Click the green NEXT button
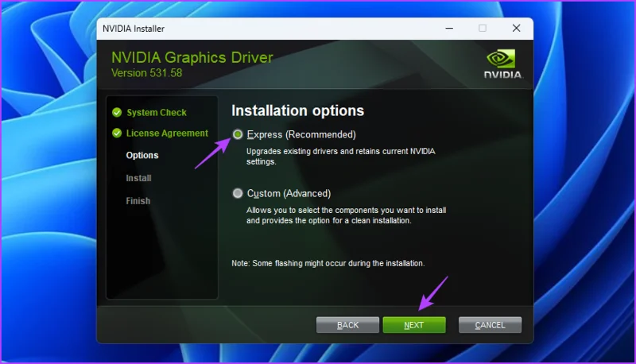 (414, 325)
